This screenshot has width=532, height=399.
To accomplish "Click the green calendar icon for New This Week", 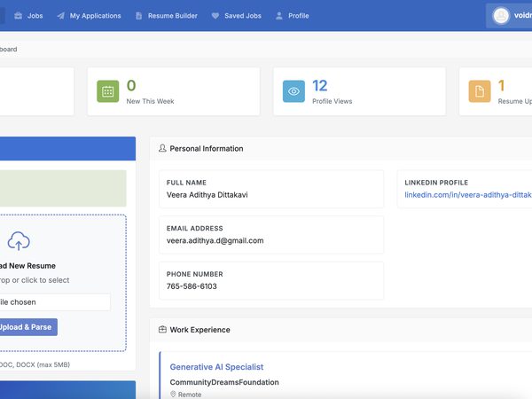I will (x=108, y=91).
